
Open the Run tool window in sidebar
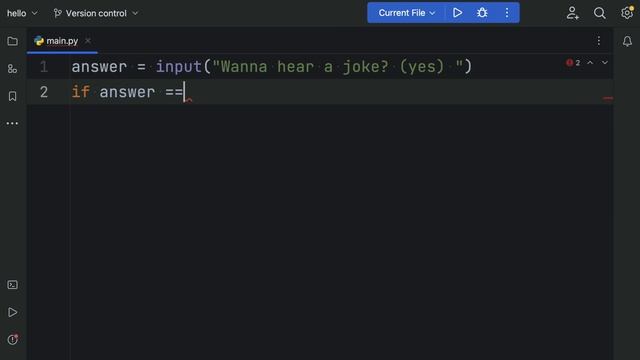coord(12,312)
